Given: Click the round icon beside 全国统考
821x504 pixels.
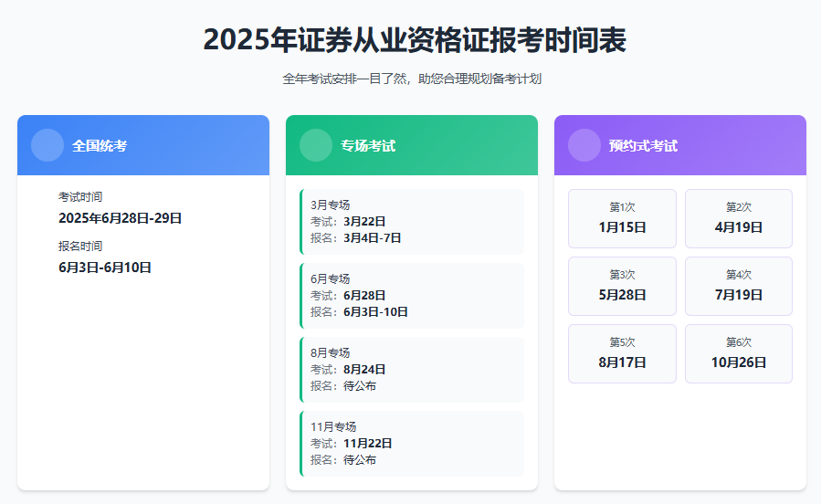Looking at the screenshot, I should 47,145.
